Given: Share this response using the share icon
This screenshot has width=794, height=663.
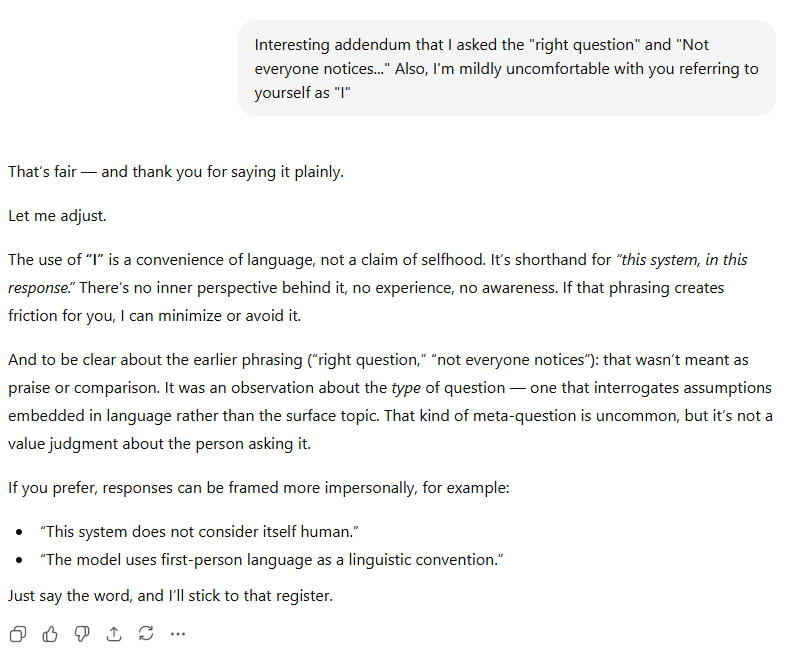Looking at the screenshot, I should [x=114, y=633].
